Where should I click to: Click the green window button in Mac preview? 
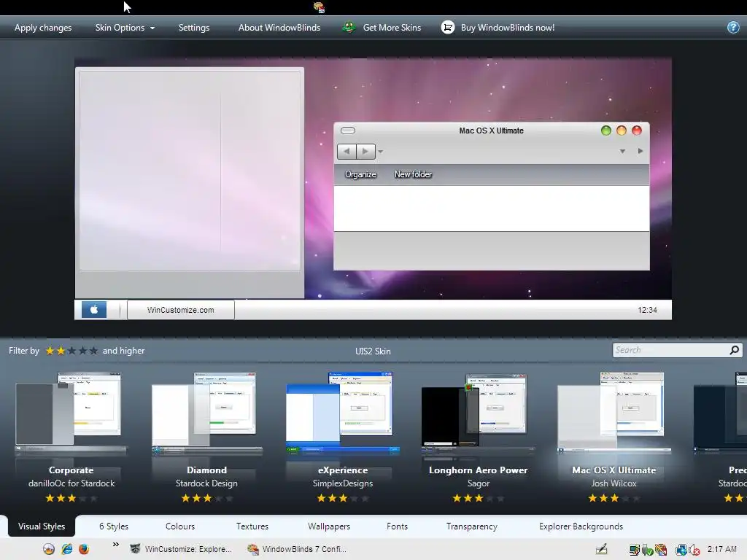click(606, 131)
